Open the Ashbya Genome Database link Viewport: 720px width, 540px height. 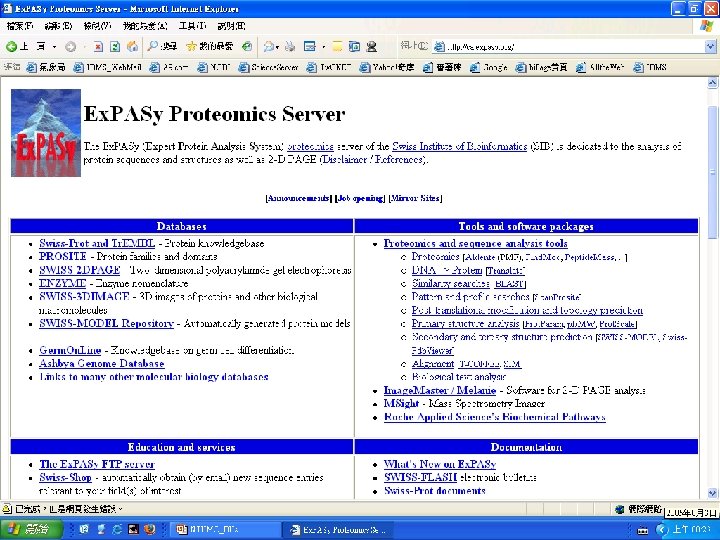pyautogui.click(x=101, y=364)
